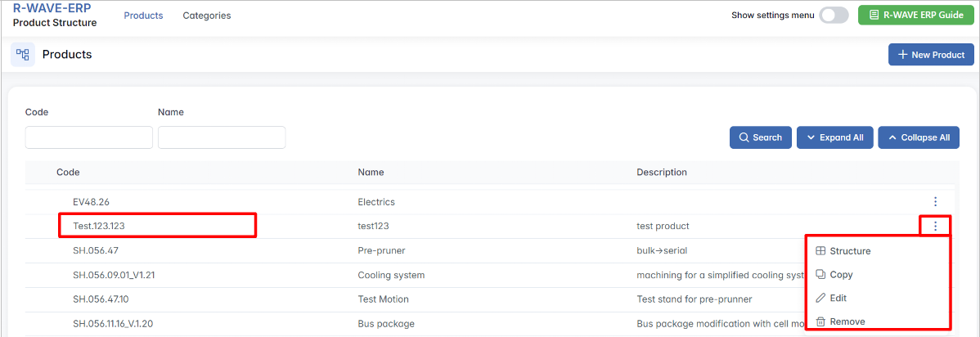Focus the Name filter input
The width and height of the screenshot is (980, 337).
(x=221, y=137)
